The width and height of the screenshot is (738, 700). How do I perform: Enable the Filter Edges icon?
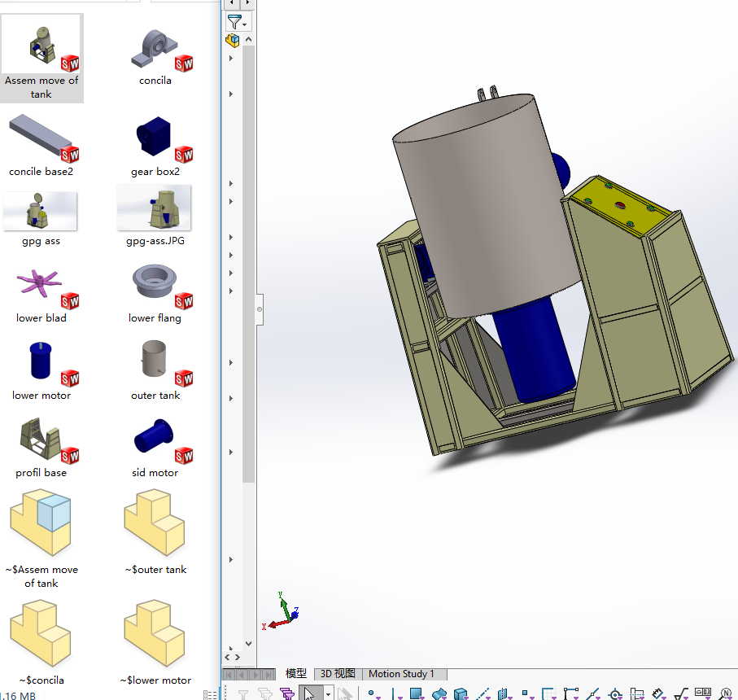[x=396, y=693]
